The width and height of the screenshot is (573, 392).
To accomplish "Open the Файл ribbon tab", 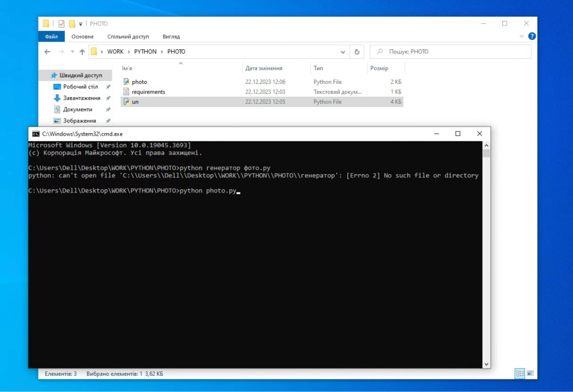I will [51, 37].
